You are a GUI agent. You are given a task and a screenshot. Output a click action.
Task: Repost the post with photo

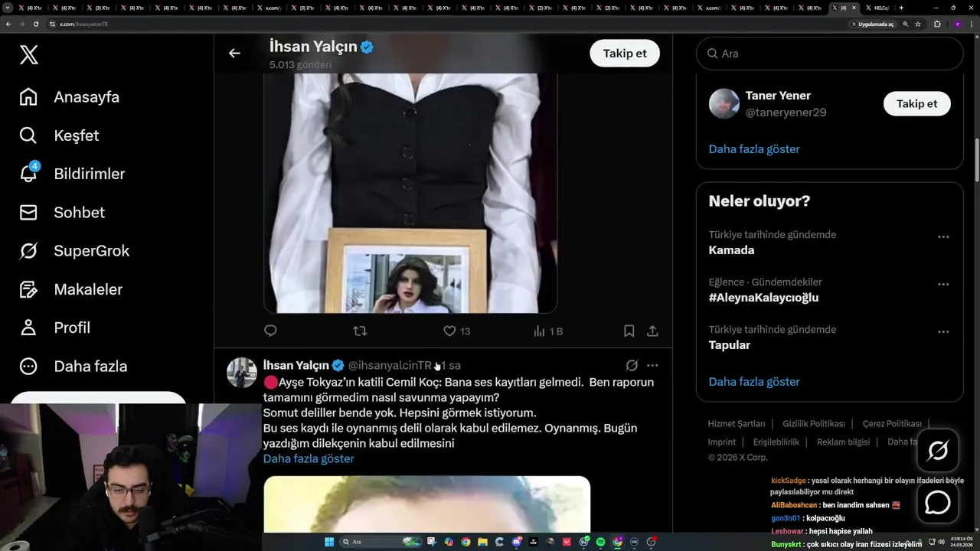pos(360,331)
